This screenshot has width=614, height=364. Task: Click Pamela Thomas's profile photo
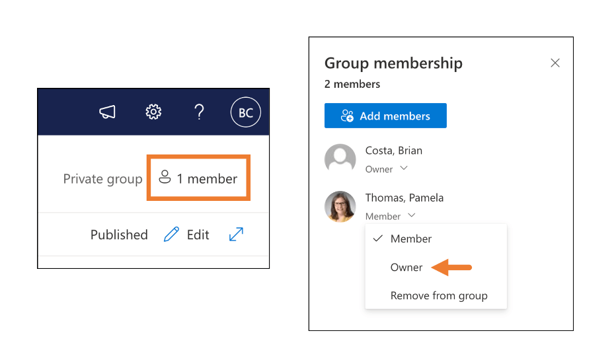tap(340, 206)
